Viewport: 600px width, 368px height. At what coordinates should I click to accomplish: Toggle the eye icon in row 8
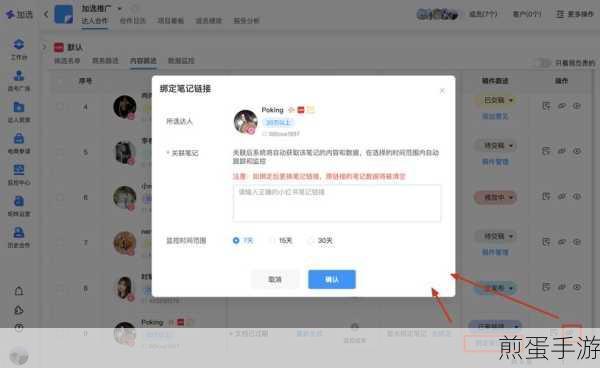(577, 287)
